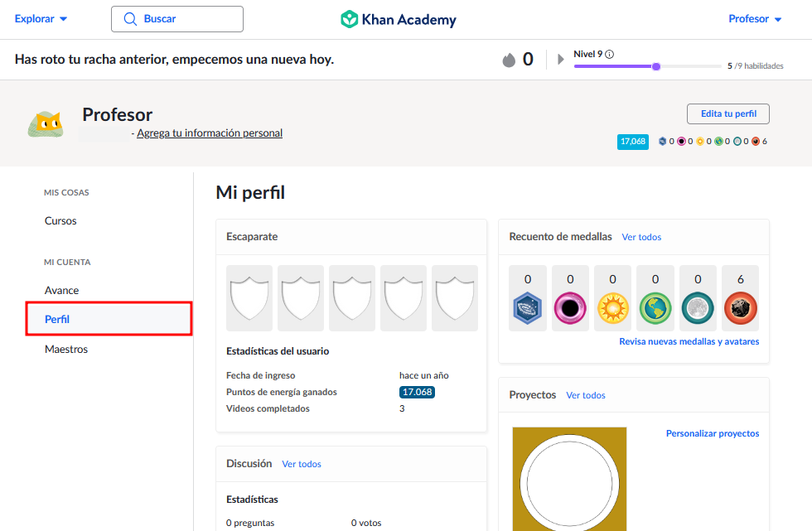Click the Personalizar proyectos link
This screenshot has width=812, height=531.
pyautogui.click(x=713, y=434)
